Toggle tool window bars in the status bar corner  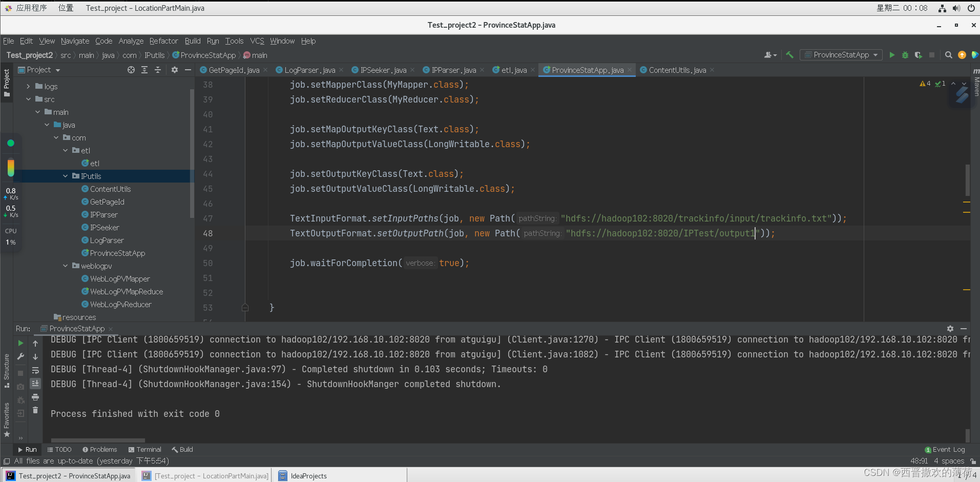tap(7, 461)
